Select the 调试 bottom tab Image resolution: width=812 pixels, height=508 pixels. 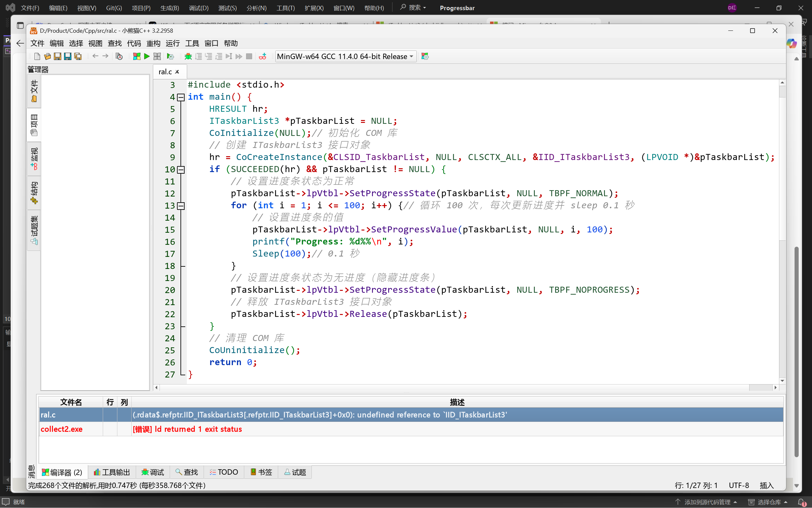pos(153,472)
